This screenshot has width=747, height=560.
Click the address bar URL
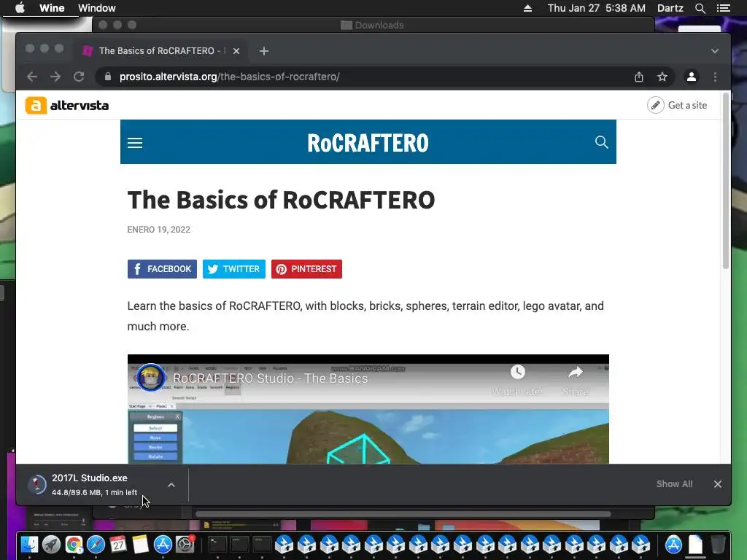230,77
